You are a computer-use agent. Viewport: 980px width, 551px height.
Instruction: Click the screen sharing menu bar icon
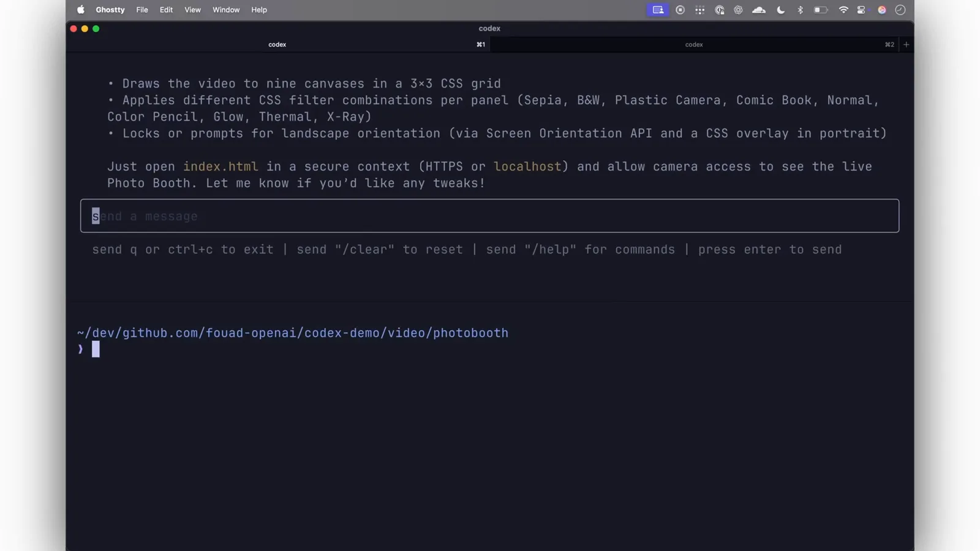(x=658, y=10)
